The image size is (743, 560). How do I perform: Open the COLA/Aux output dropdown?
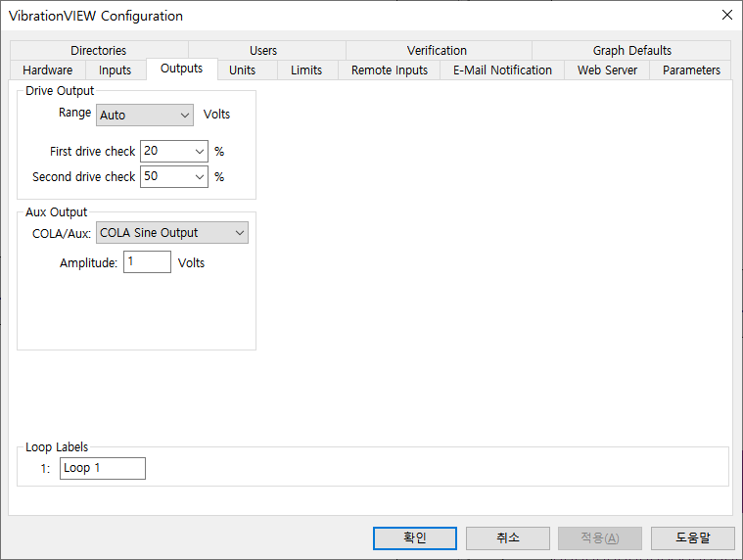[172, 233]
